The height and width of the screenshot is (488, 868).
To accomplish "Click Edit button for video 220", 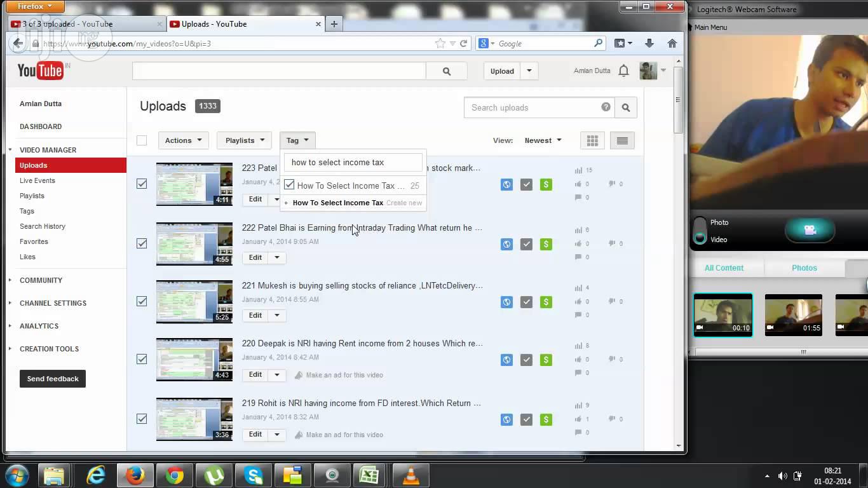I will pyautogui.click(x=255, y=375).
